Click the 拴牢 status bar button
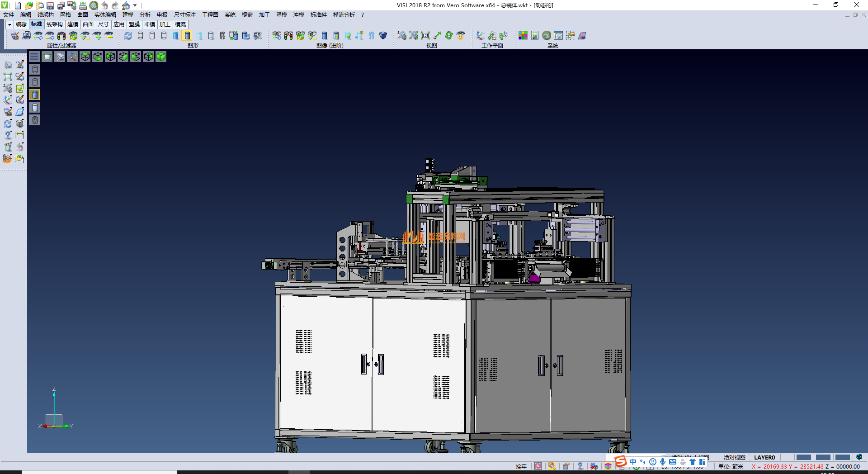The width and height of the screenshot is (868, 474). (521, 466)
